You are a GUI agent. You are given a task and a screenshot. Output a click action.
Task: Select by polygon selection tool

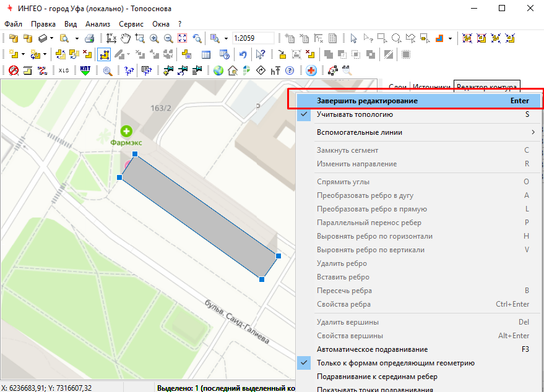tap(410, 38)
